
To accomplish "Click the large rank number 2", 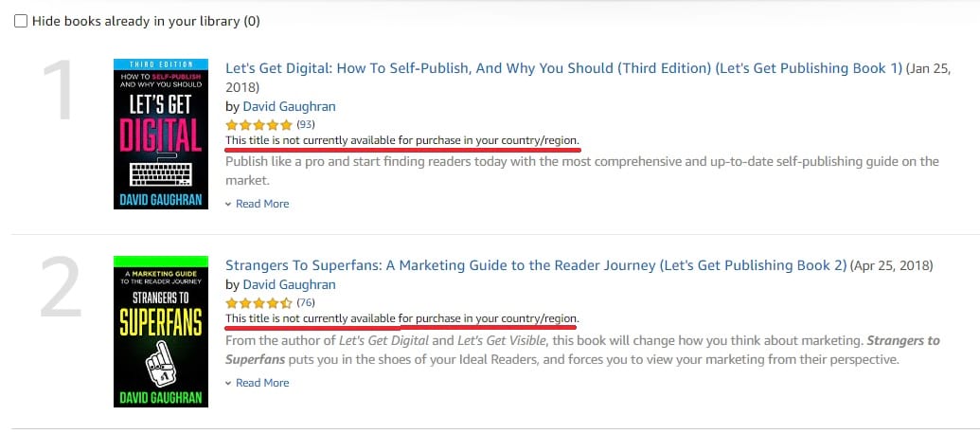I will tap(61, 288).
